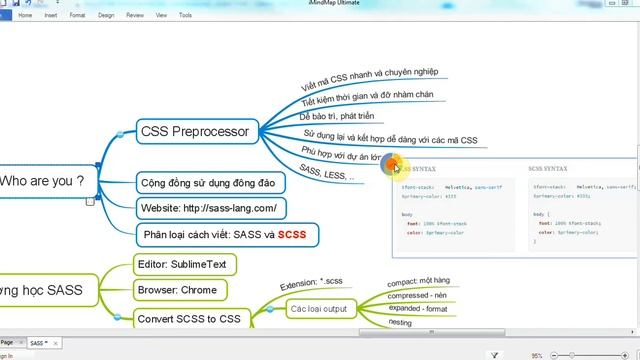Viewport: 640px width, 360px height.
Task: Click the zoom in plus button
Action: [624, 356]
